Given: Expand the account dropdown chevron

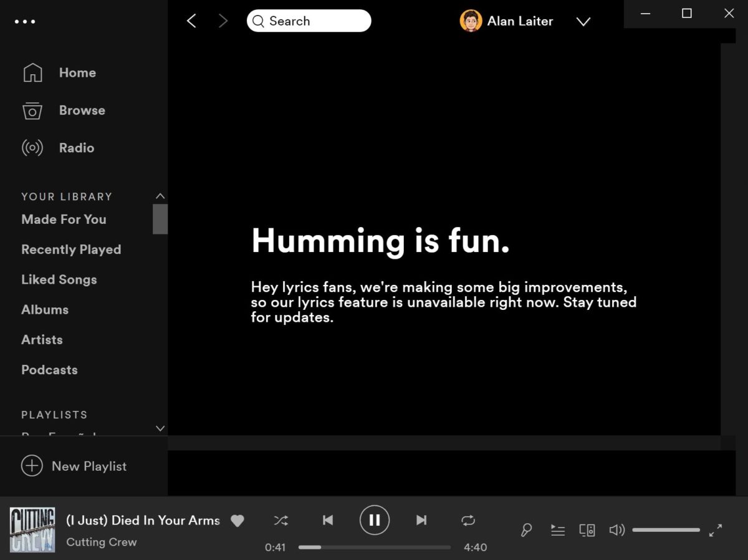Looking at the screenshot, I should point(583,22).
